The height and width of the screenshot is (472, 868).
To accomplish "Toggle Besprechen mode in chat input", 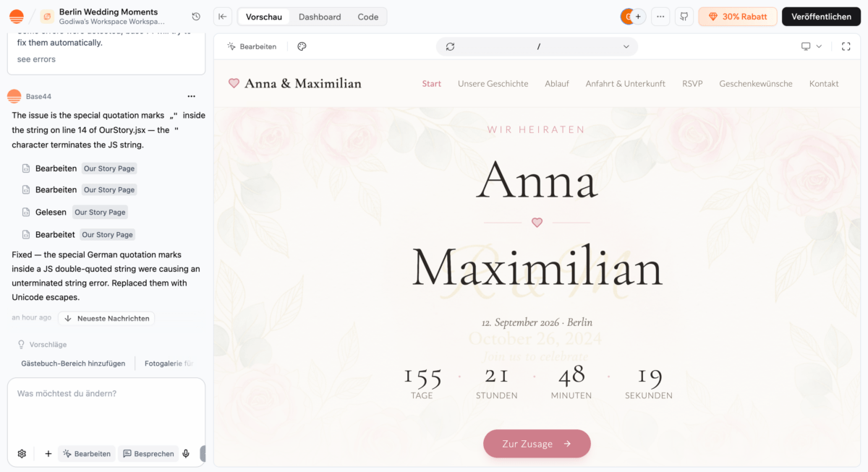I will [148, 454].
